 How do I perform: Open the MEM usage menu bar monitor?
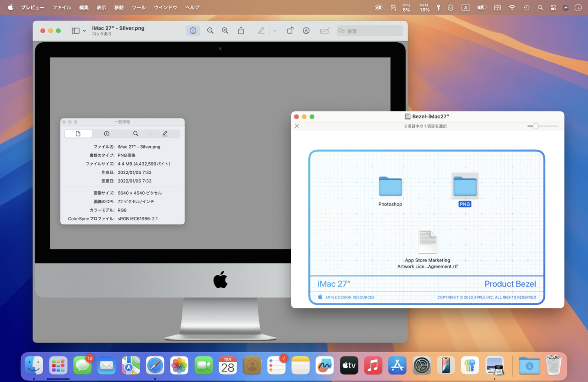pyautogui.click(x=424, y=7)
